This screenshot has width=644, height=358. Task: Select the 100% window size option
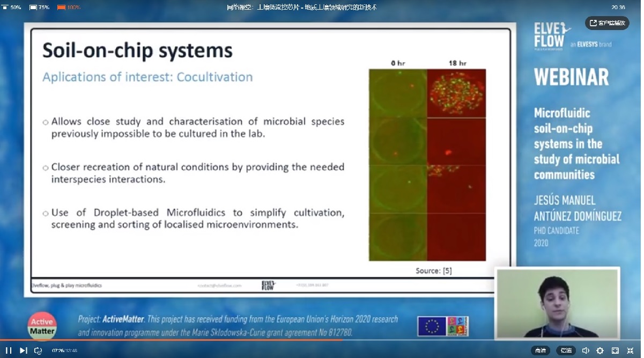(x=69, y=8)
